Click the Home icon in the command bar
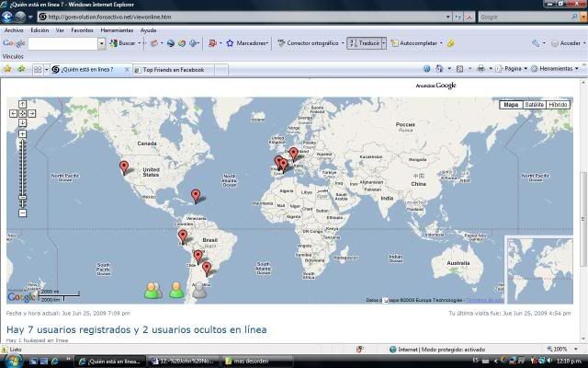This screenshot has height=368, width=588. [x=439, y=69]
